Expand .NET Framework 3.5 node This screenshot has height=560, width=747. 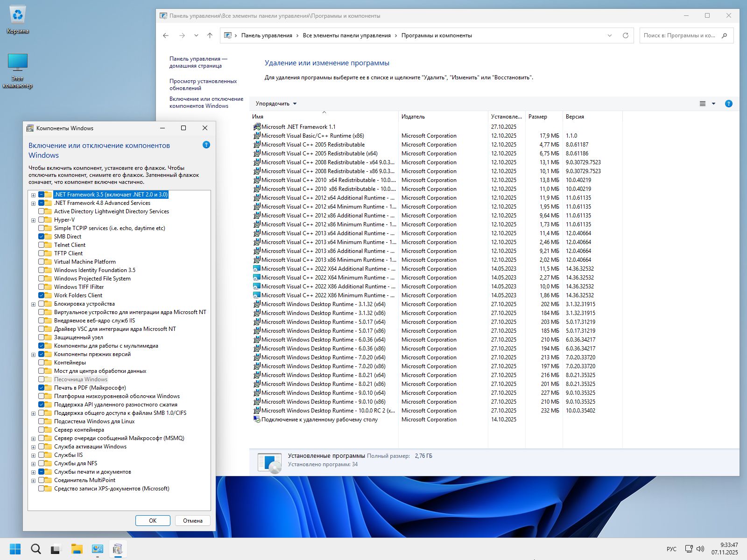pyautogui.click(x=33, y=195)
